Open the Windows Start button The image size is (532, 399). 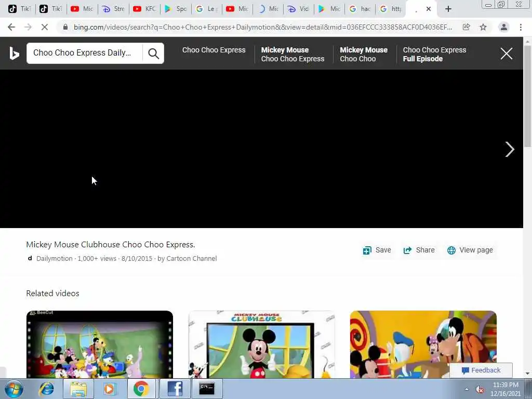[14, 389]
